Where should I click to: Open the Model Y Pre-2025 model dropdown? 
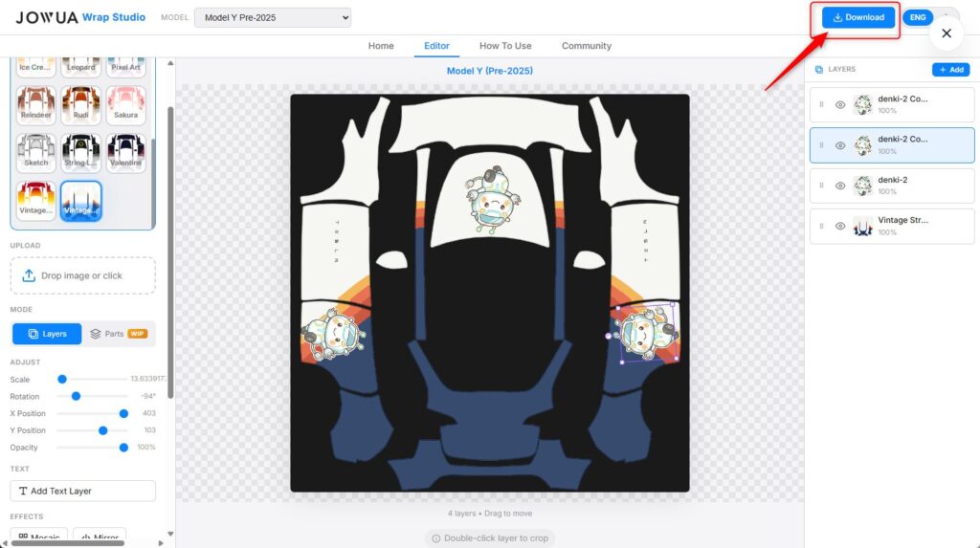pos(273,17)
